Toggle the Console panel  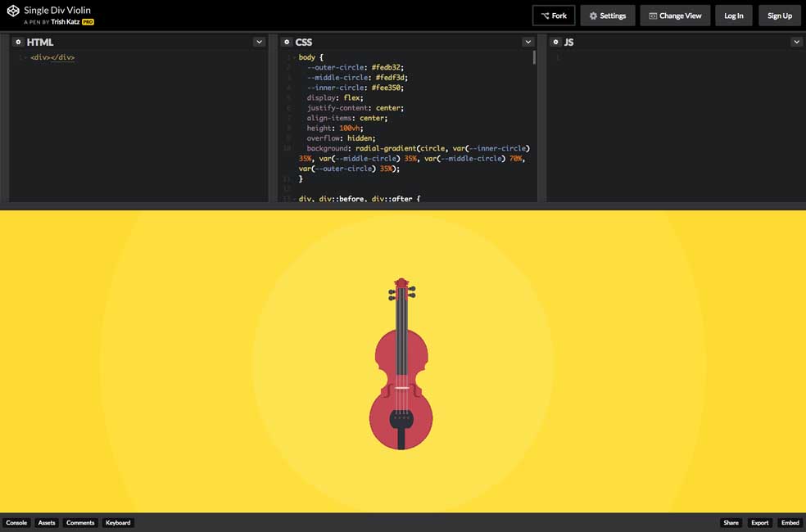pos(16,523)
